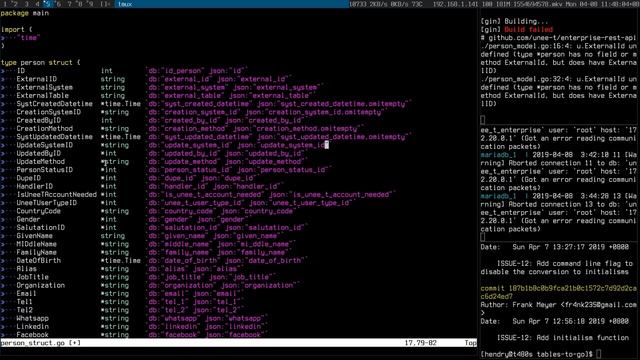Click the Organization field name
640x360 pixels.
tap(40, 285)
